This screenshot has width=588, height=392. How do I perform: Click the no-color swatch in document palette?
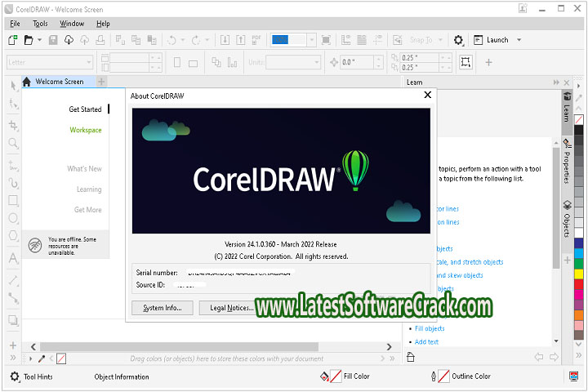pyautogui.click(x=61, y=359)
